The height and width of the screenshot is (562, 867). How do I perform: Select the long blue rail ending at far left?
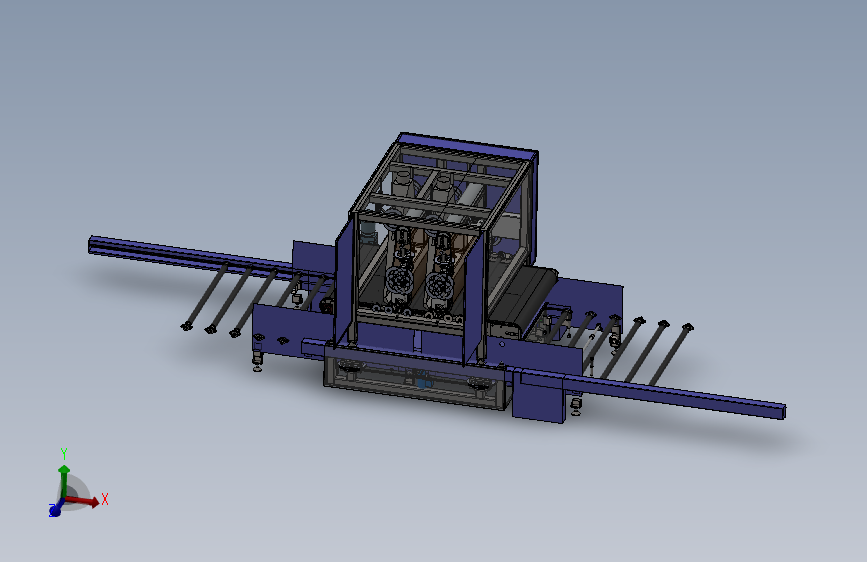point(210,256)
